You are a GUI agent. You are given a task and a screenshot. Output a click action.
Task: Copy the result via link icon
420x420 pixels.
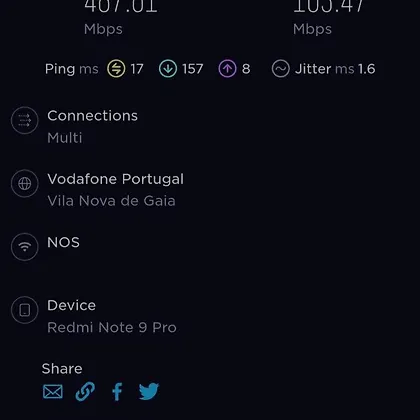click(85, 391)
